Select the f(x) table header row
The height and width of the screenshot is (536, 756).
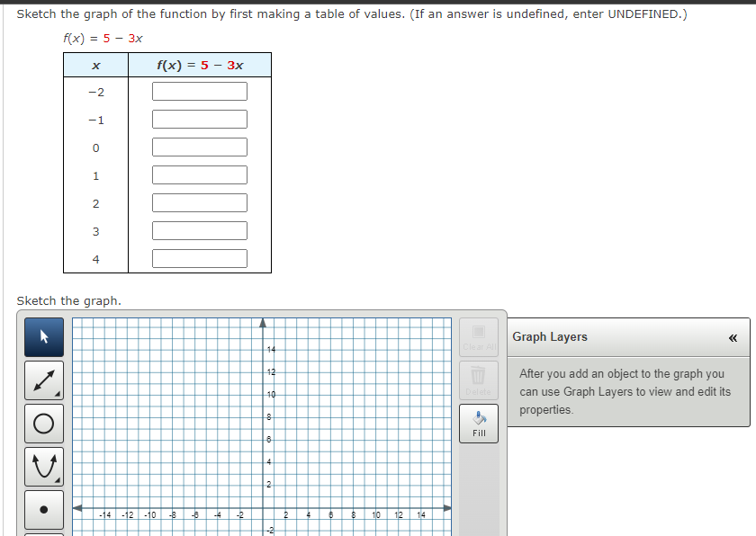[x=200, y=64]
